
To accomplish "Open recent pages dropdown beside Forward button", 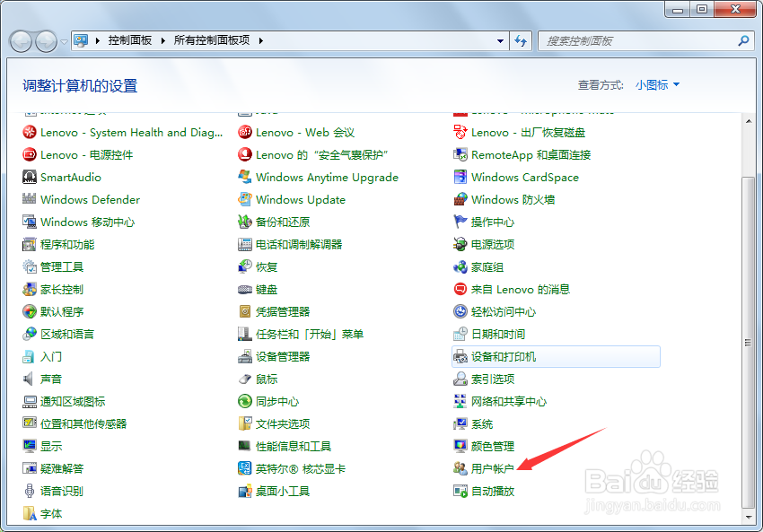I will (x=64, y=42).
